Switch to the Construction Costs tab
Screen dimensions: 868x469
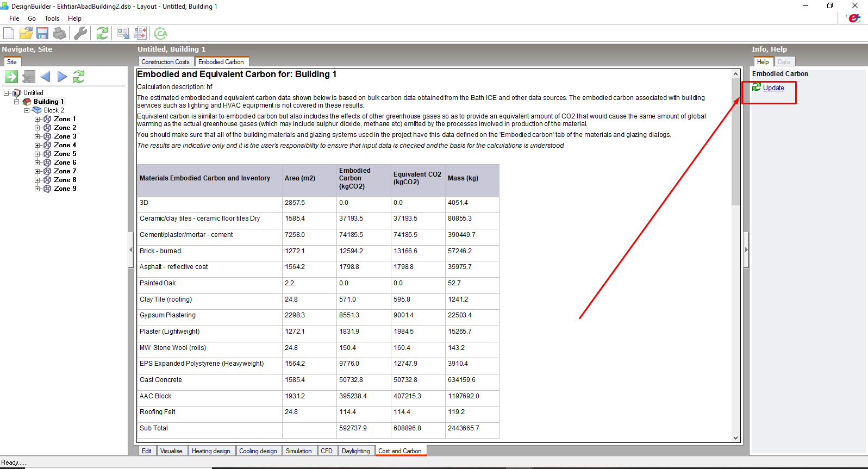(165, 62)
